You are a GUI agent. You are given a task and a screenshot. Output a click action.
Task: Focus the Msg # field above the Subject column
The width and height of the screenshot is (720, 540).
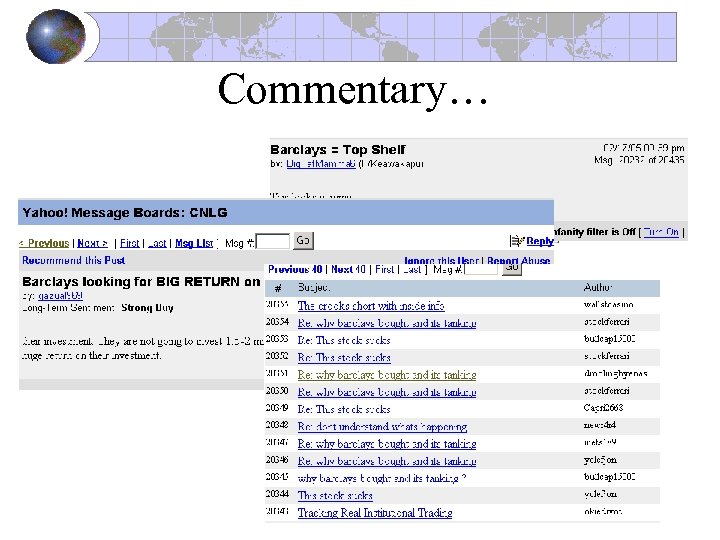point(481,270)
